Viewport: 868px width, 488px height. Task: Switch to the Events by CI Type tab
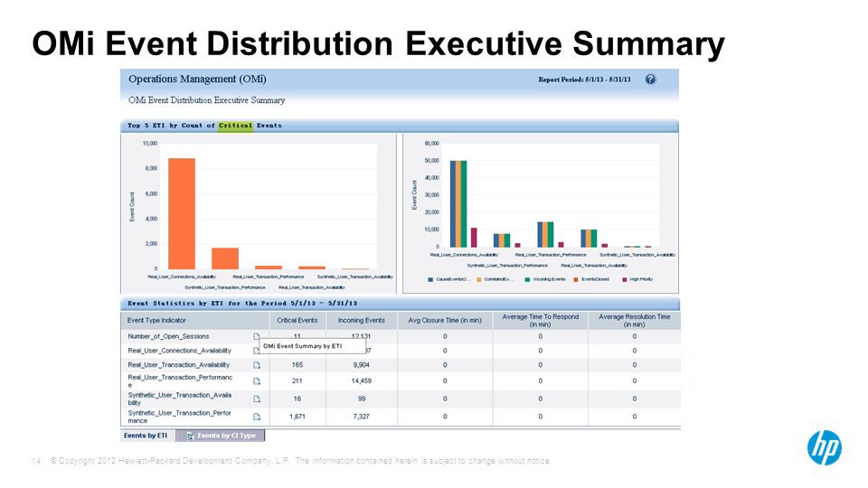point(221,436)
